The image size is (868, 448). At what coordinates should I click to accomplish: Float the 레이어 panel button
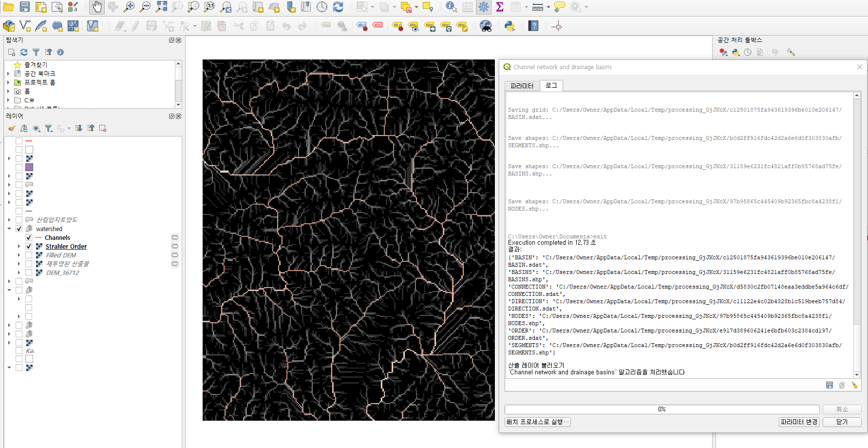coord(171,117)
